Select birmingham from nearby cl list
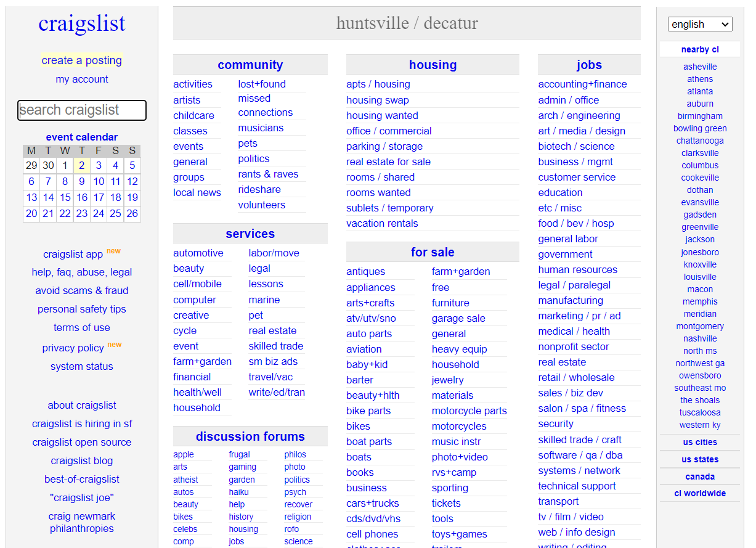 tap(700, 116)
